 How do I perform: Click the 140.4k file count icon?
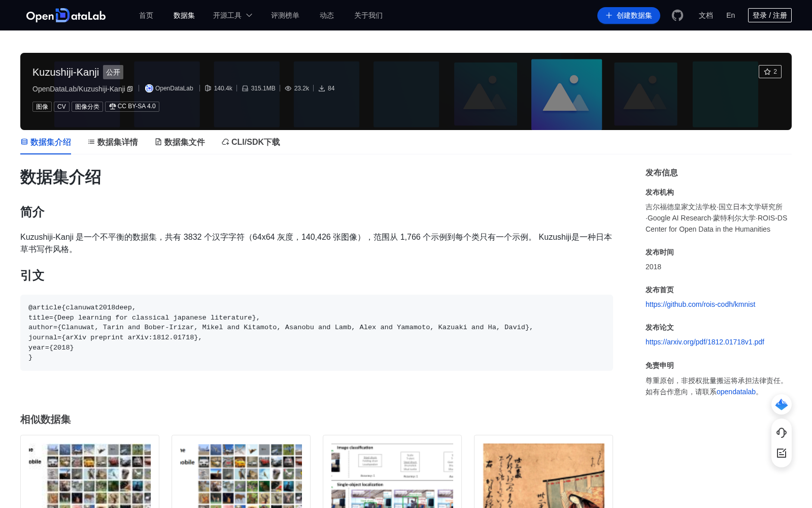click(x=208, y=88)
